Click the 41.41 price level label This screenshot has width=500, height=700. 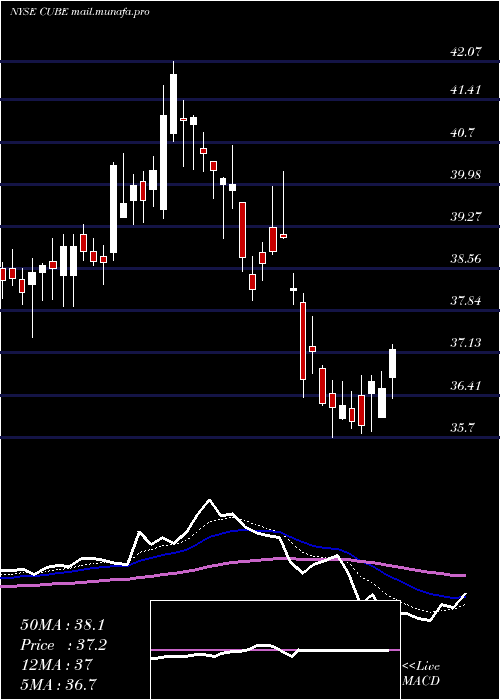(x=466, y=90)
